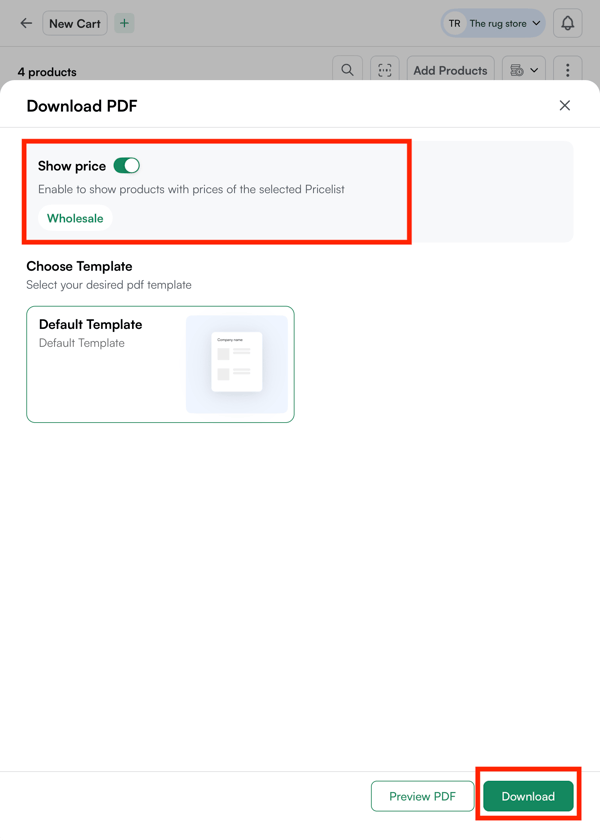Click the green Download button

pos(528,796)
